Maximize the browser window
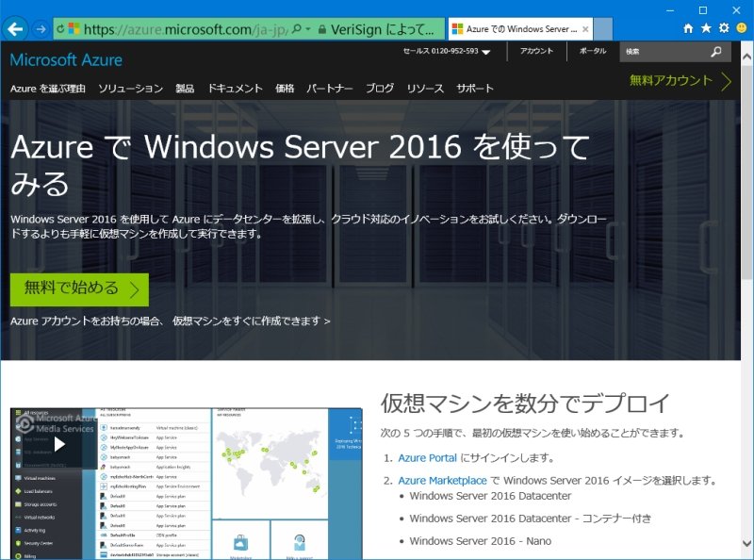Viewport: 754px width, 560px height. [x=703, y=10]
